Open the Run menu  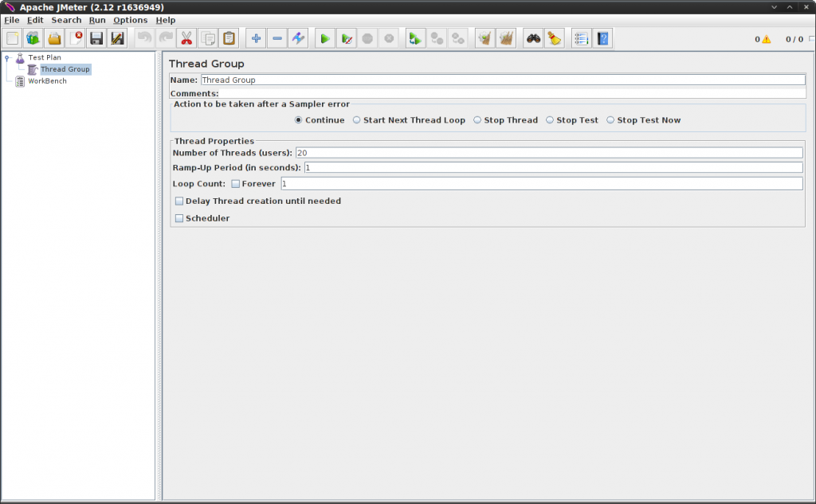point(97,19)
